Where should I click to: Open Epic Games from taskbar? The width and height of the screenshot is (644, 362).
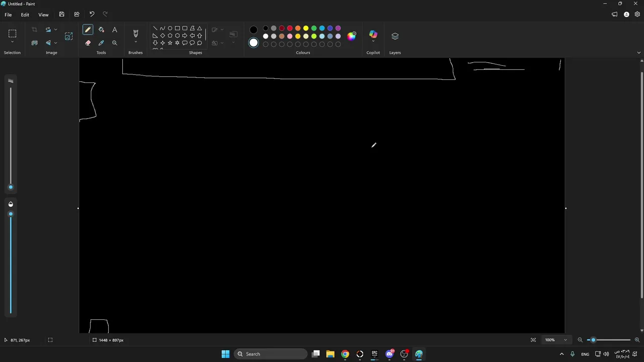pyautogui.click(x=374, y=354)
